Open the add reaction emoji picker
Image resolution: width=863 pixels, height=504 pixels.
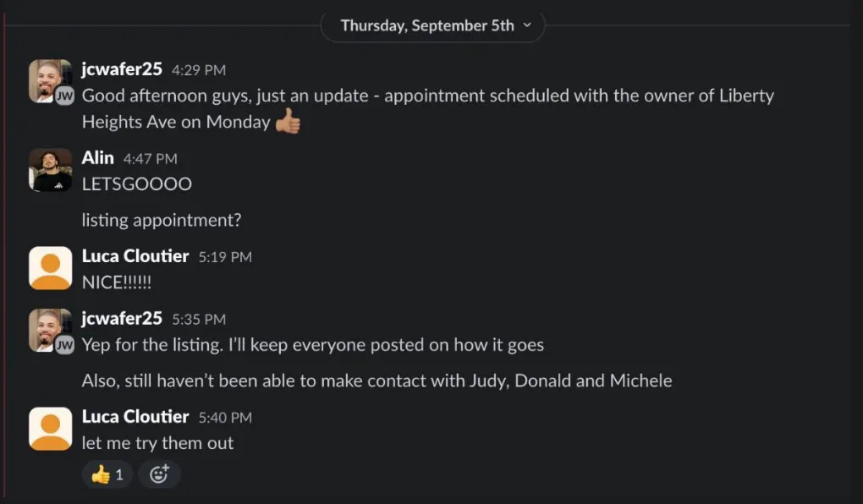pyautogui.click(x=159, y=474)
